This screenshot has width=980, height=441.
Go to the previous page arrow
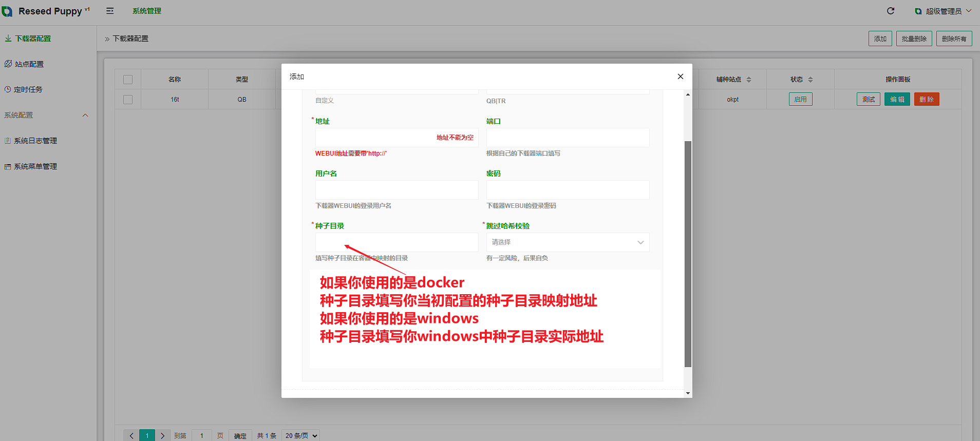[131, 435]
